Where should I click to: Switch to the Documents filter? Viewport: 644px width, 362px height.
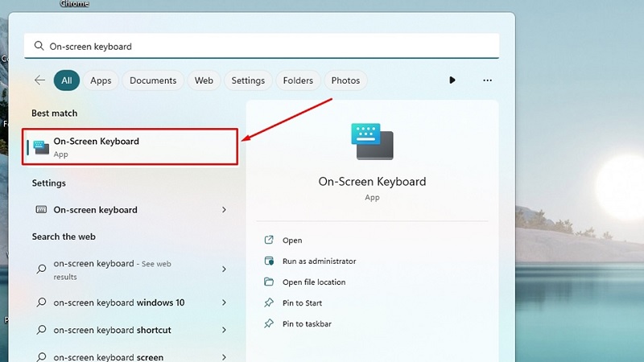pos(153,80)
